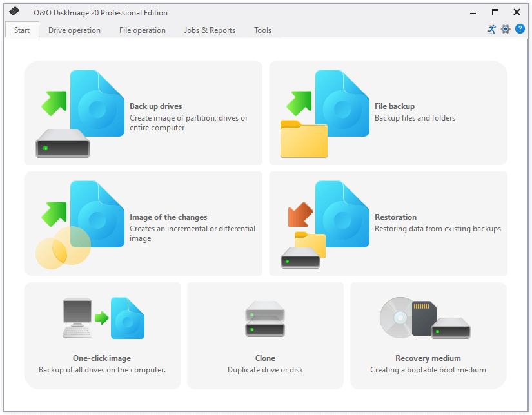Click 'Restoring data from existing backups' text

click(438, 229)
